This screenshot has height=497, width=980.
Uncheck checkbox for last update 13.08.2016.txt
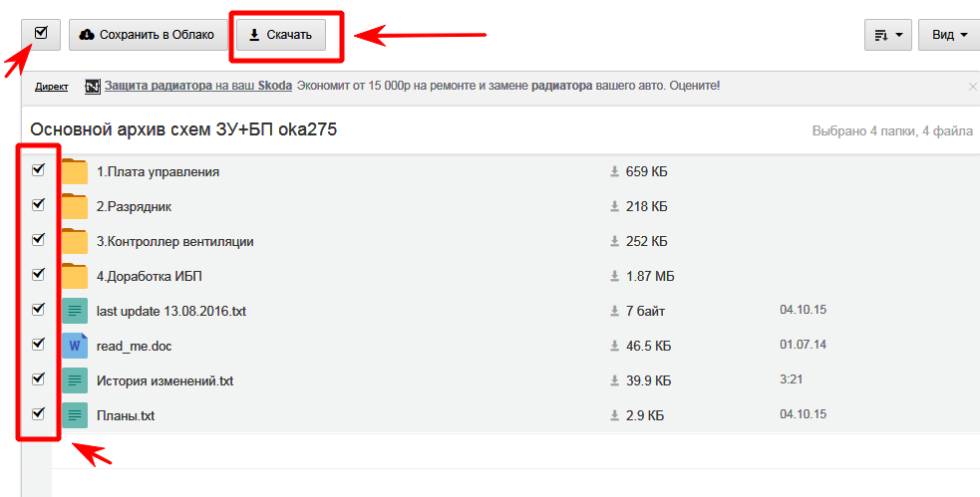coord(39,310)
